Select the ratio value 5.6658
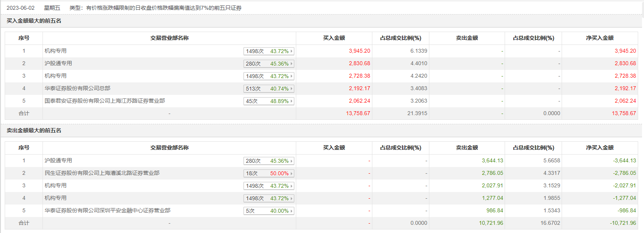This screenshot has width=644, height=233. [x=552, y=160]
